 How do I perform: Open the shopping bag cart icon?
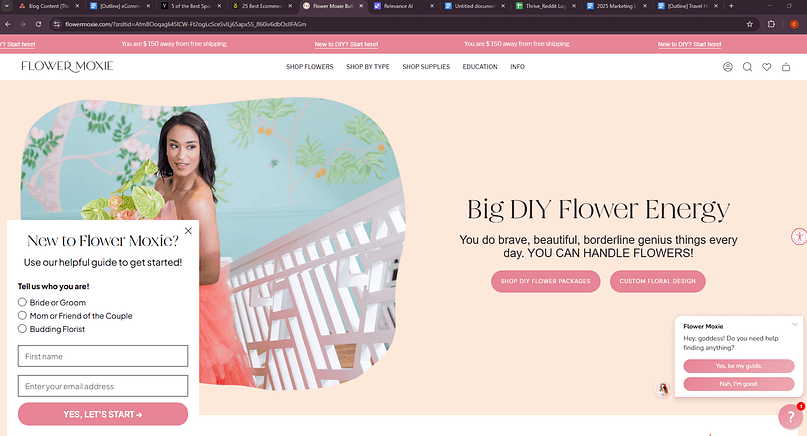[x=786, y=67]
